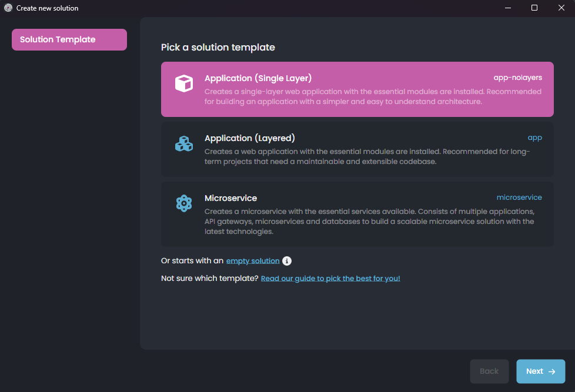This screenshot has height=392, width=575.
Task: Click the Create new solution title text
Action: tap(46, 8)
